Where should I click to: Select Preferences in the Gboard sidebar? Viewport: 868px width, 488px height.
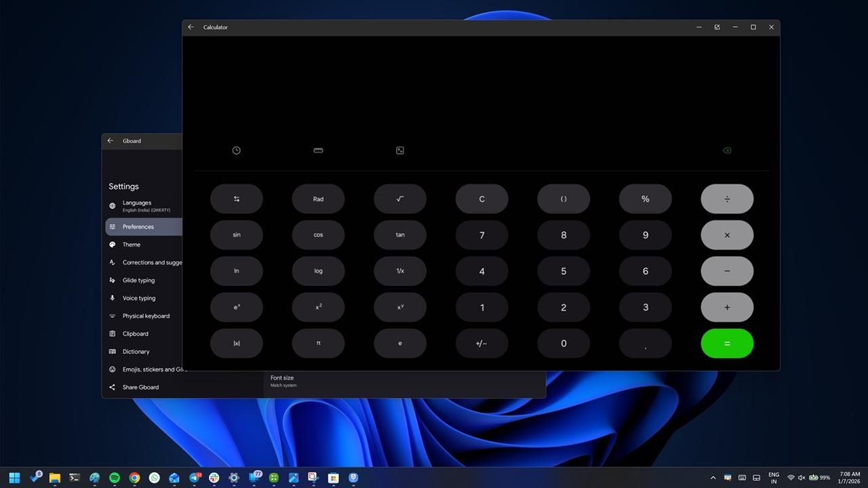(137, 226)
